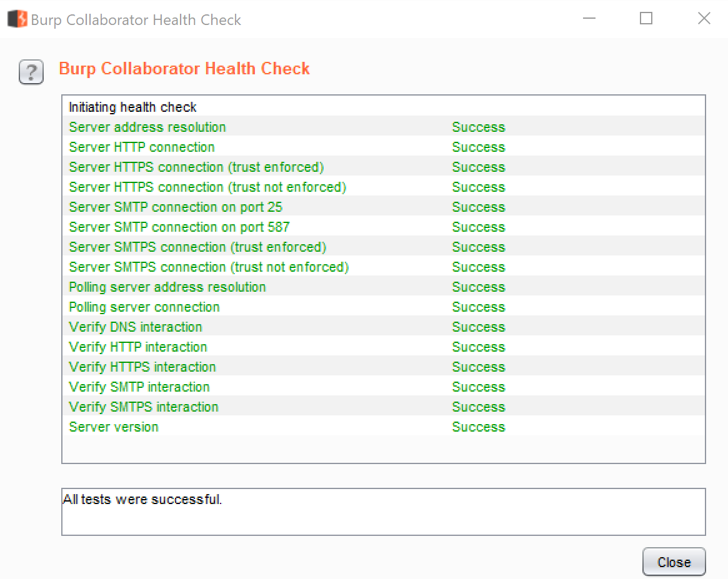
Task: Click the Verify DNS interaction row
Action: [136, 327]
